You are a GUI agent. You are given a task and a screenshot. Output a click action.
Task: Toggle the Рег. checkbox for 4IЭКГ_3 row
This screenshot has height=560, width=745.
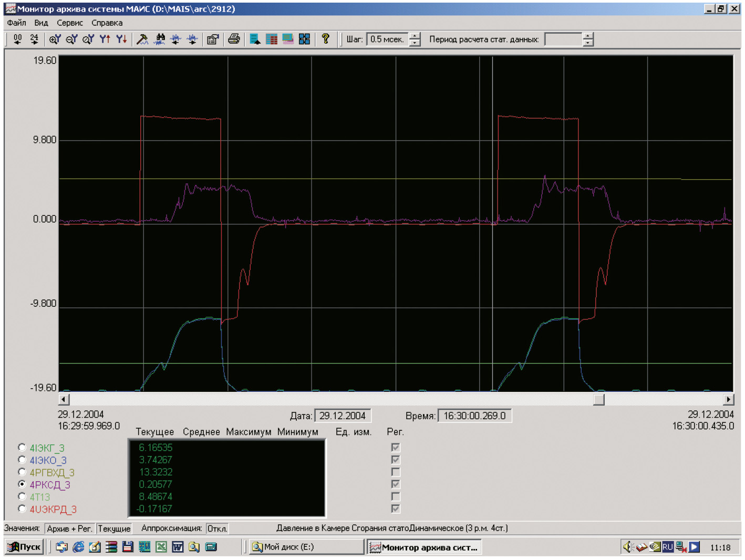396,448
